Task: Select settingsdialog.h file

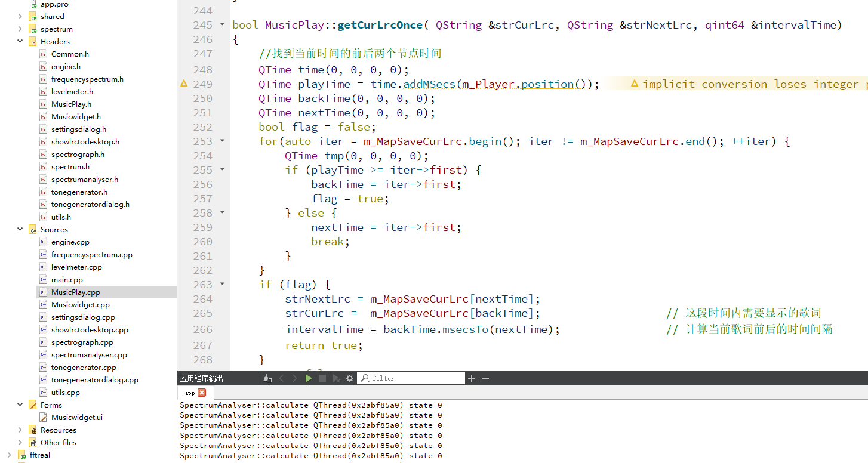Action: click(x=79, y=129)
